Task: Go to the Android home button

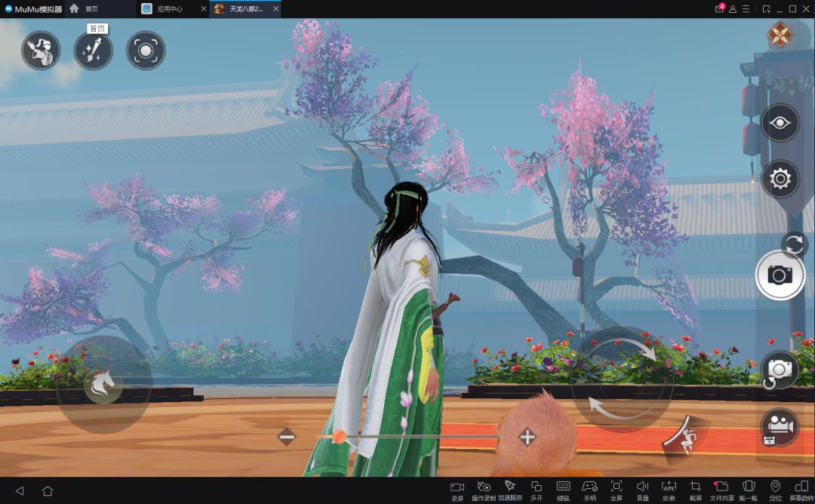Action: click(48, 490)
